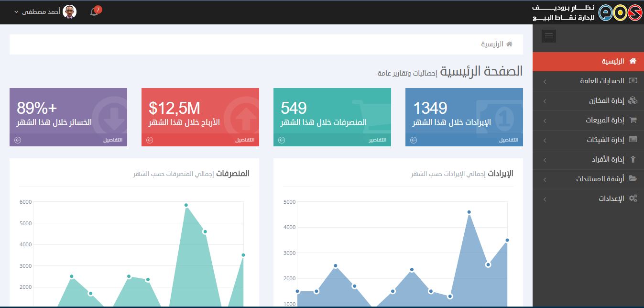Click the أرشفة المستندات folder icon
Image resolution: width=644 pixels, height=308 pixels.
coord(633,179)
